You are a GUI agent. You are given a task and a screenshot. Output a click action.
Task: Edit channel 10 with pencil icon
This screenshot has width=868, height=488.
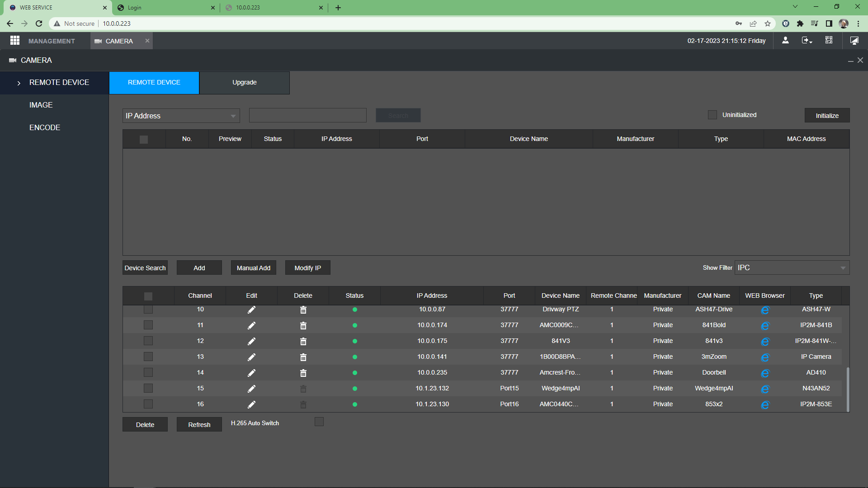click(x=252, y=310)
